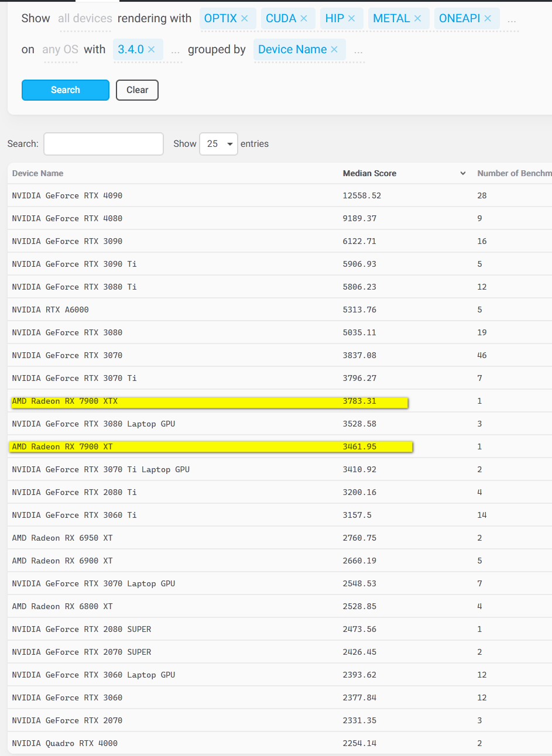Select NVIDIA GeForce RTX 3080 Ti row name
This screenshot has width=552, height=756.
(x=74, y=287)
